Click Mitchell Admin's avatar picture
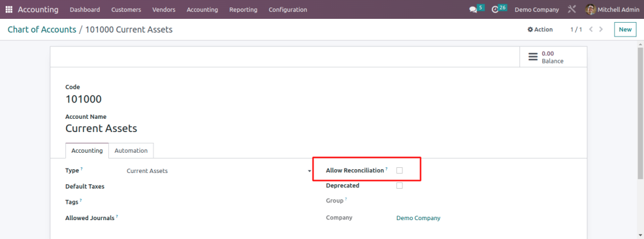Image resolution: width=644 pixels, height=239 pixels. 591,9
